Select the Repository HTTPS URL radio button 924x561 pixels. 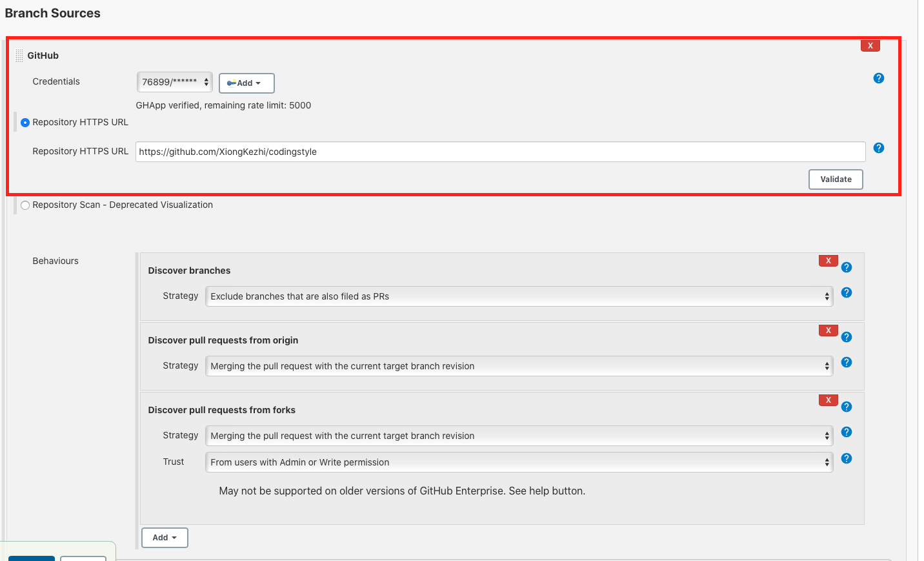tap(25, 122)
